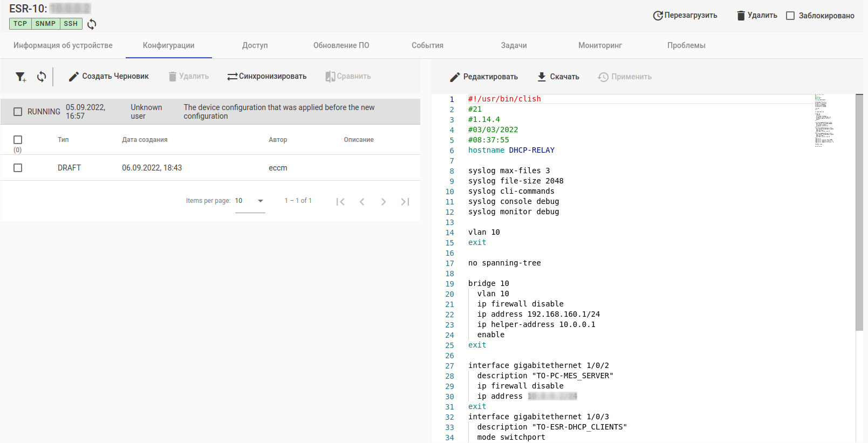Download config with the Скачать button
The image size is (868, 443).
tap(558, 77)
